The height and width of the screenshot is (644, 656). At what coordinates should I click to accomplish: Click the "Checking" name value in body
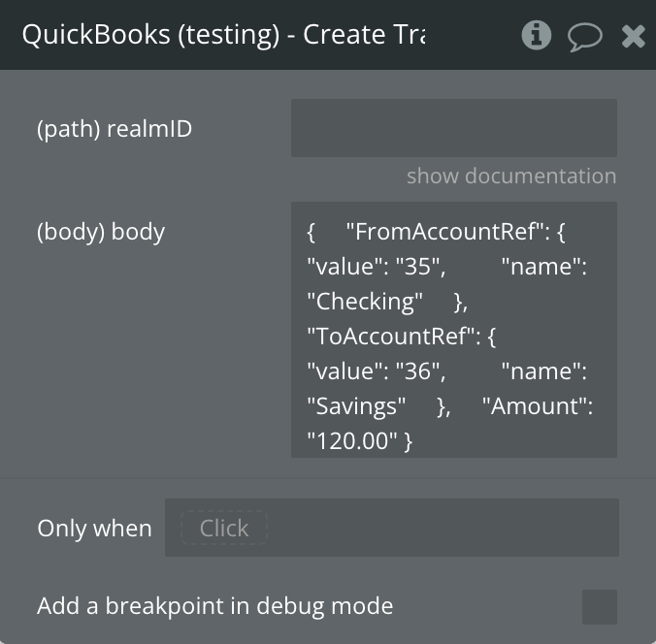(x=364, y=302)
